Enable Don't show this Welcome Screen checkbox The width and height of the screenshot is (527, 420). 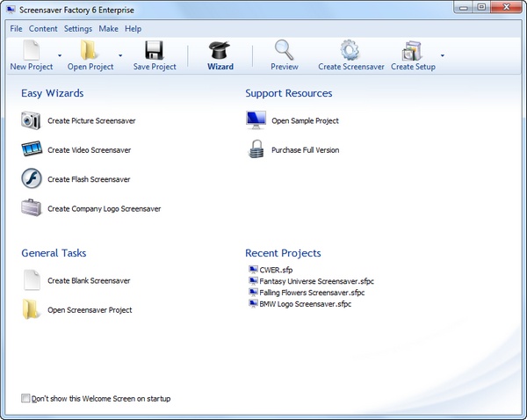pyautogui.click(x=25, y=398)
